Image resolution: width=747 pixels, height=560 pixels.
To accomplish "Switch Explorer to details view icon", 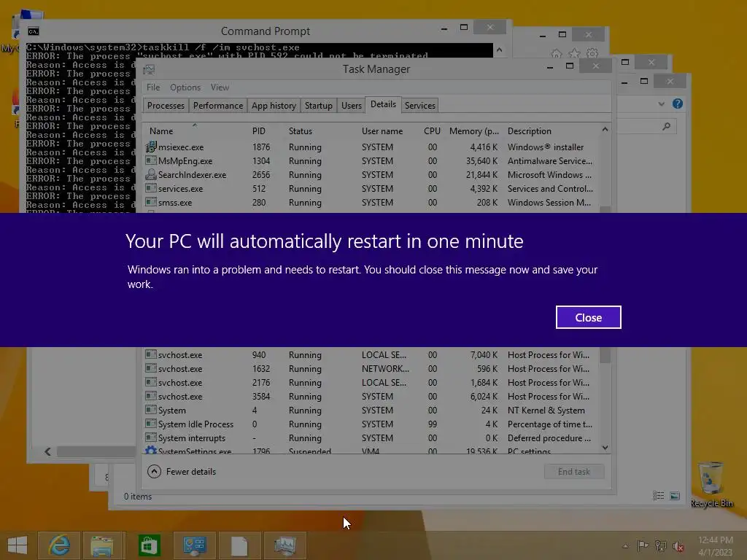I will point(659,496).
